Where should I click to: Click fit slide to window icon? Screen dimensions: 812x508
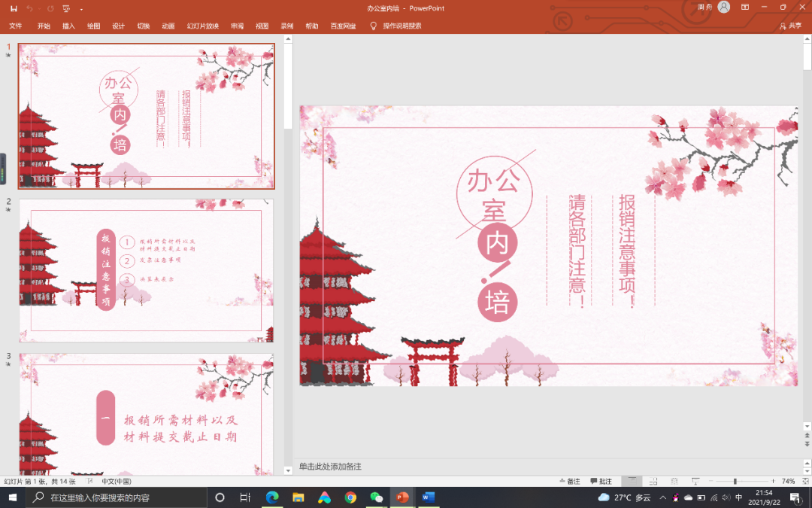coord(804,481)
